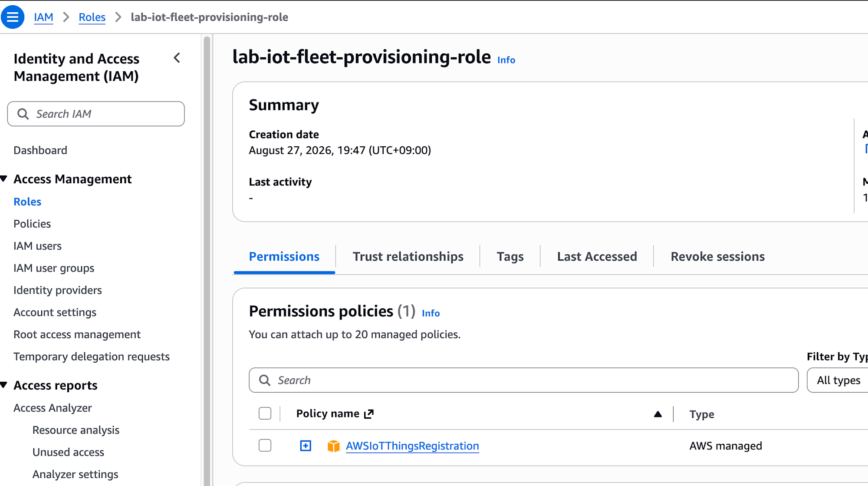Click the orange AWS managed policy cube icon
The image size is (868, 486).
tap(333, 446)
